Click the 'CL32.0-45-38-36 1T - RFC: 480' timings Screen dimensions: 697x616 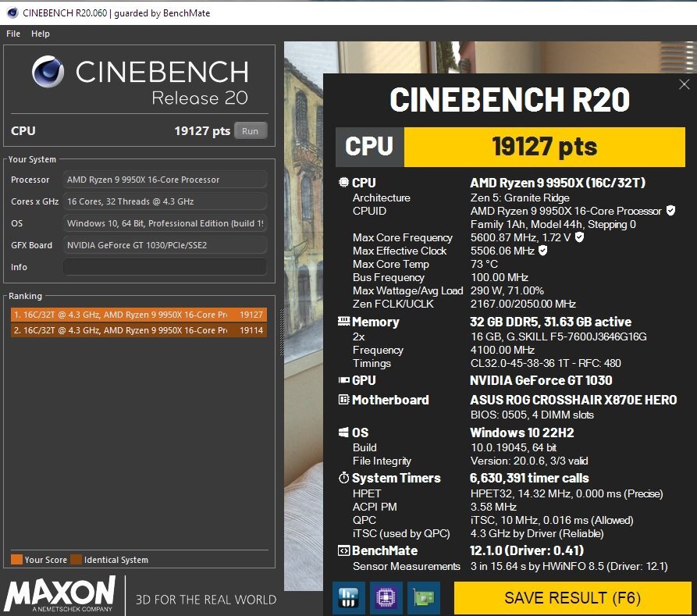coord(546,363)
